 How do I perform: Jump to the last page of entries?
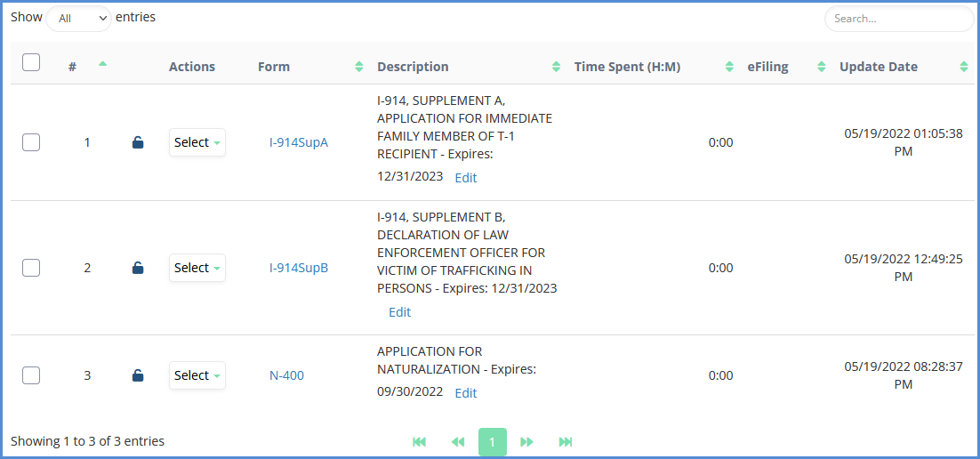click(566, 442)
